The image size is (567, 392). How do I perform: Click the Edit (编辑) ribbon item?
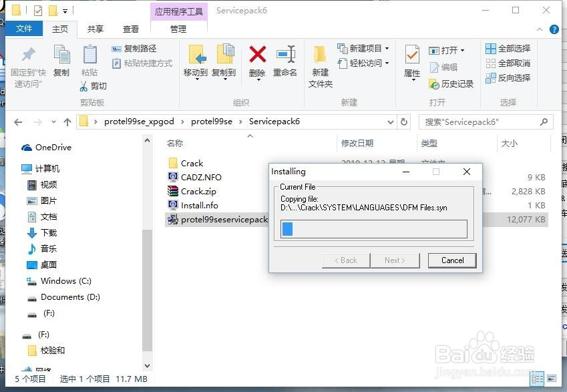(443, 67)
